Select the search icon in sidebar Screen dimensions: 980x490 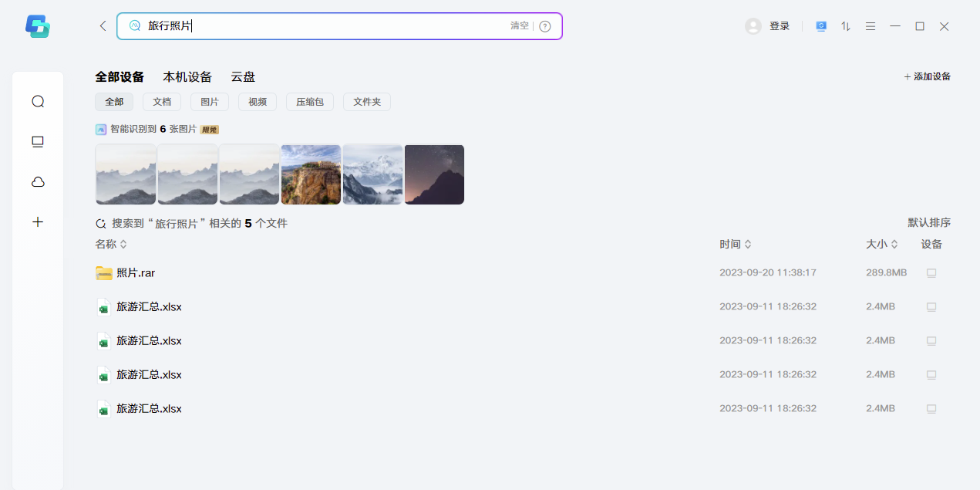click(38, 102)
